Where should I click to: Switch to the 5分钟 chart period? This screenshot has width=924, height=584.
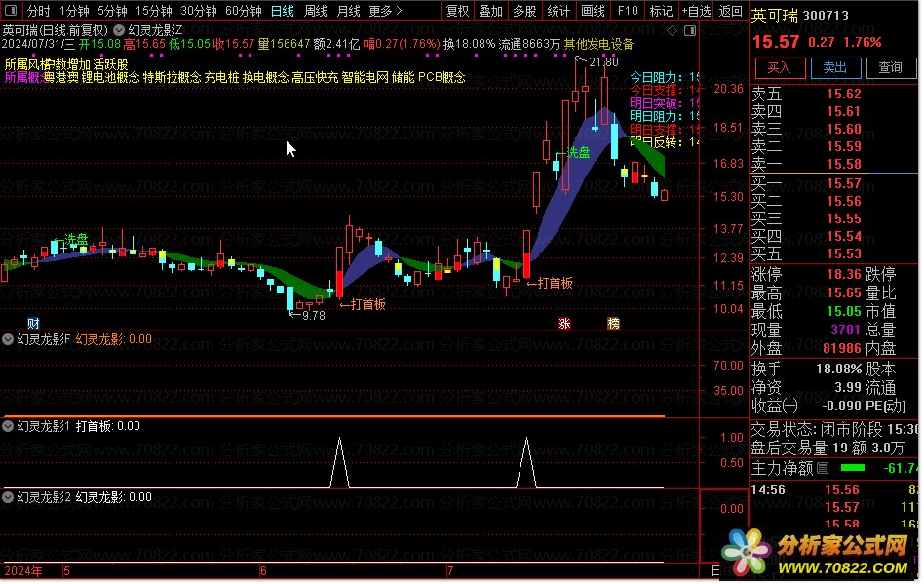[112, 11]
